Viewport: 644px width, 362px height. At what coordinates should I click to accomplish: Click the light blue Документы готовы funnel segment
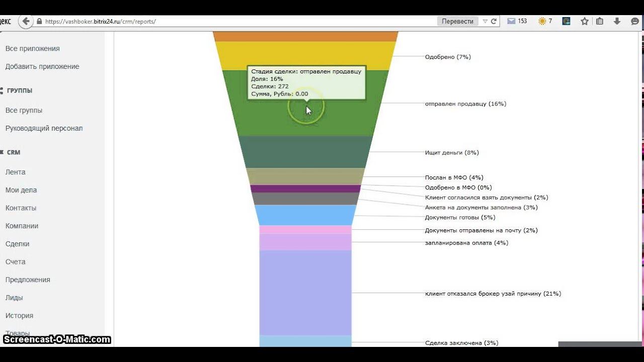pos(305,215)
